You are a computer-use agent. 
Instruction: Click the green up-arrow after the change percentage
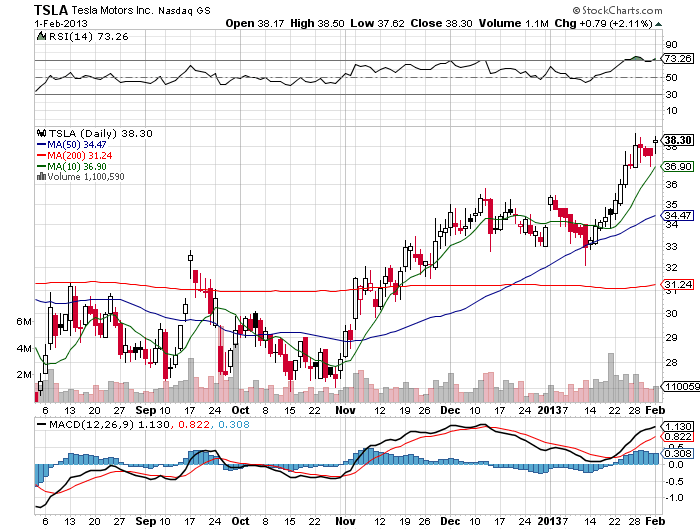[658, 24]
